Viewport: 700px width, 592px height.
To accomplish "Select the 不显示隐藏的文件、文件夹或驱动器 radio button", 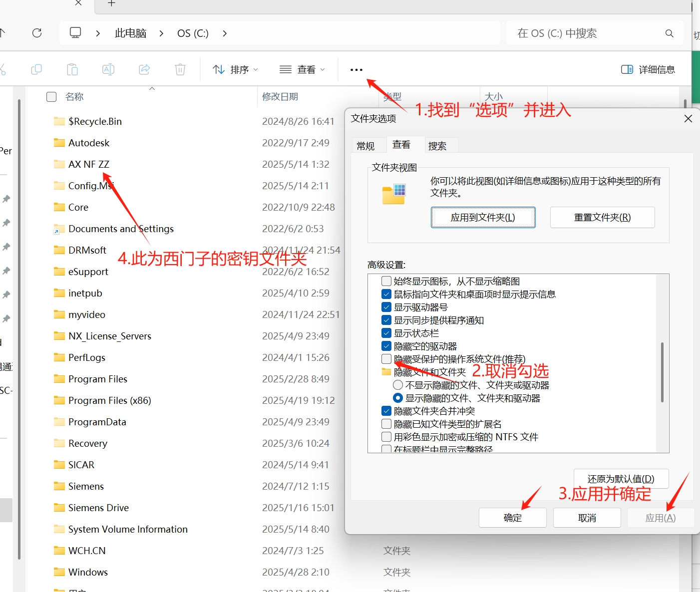I will click(x=397, y=384).
